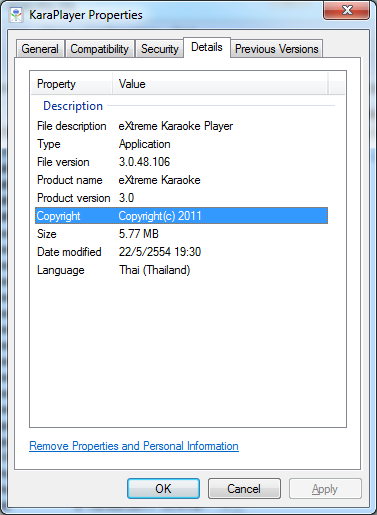Close the KaraPlayer Properties dialog
Screen dimensions: 377x515
pyautogui.click(x=346, y=10)
